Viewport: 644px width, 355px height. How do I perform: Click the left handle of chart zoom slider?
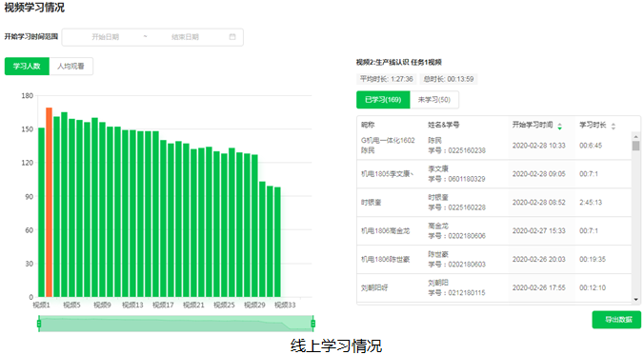click(39, 324)
